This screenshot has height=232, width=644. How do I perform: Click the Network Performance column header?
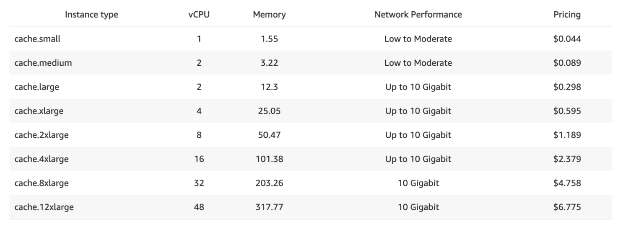[418, 15]
